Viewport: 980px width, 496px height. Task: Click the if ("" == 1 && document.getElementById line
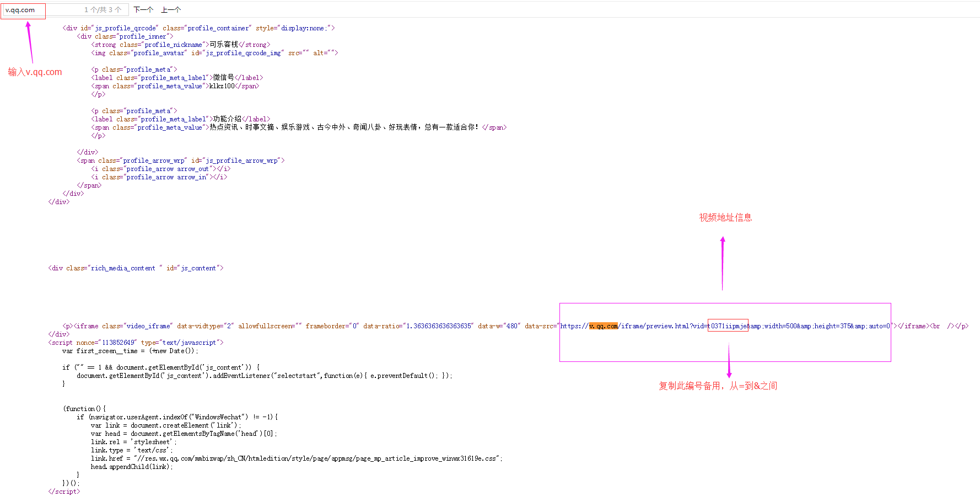(161, 367)
